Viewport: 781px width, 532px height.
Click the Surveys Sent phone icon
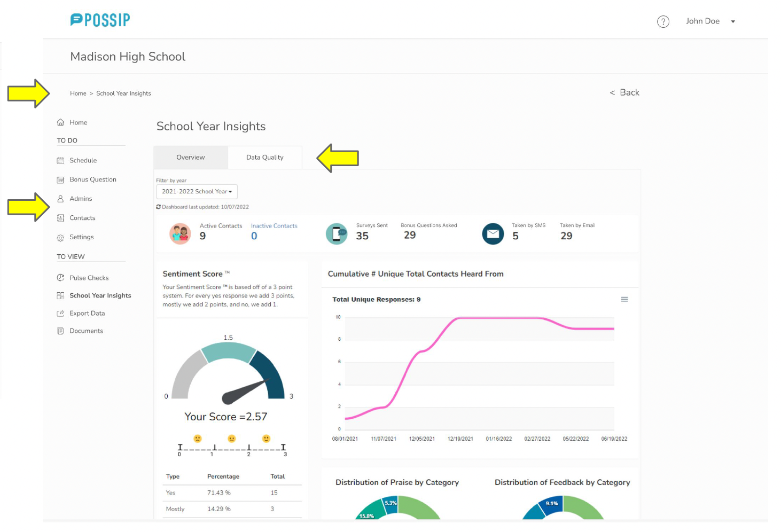coord(337,234)
